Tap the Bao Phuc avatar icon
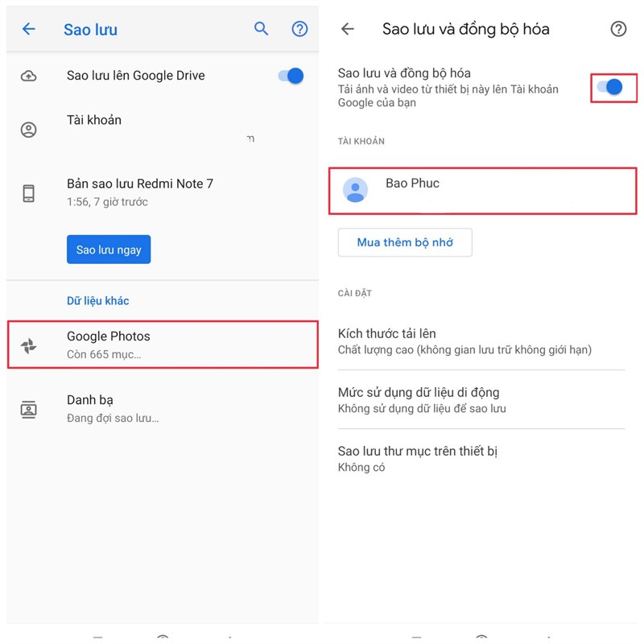The height and width of the screenshot is (644, 644). pos(355,190)
